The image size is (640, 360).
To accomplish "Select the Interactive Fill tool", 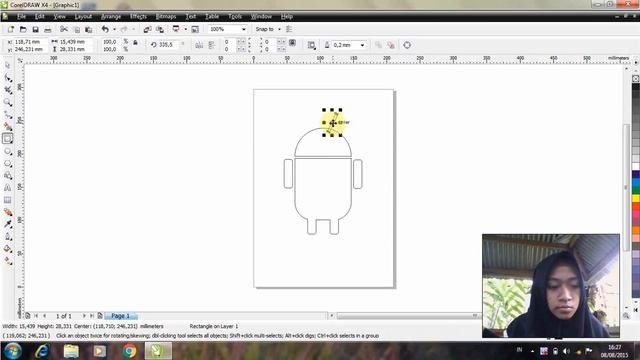I will (7, 261).
